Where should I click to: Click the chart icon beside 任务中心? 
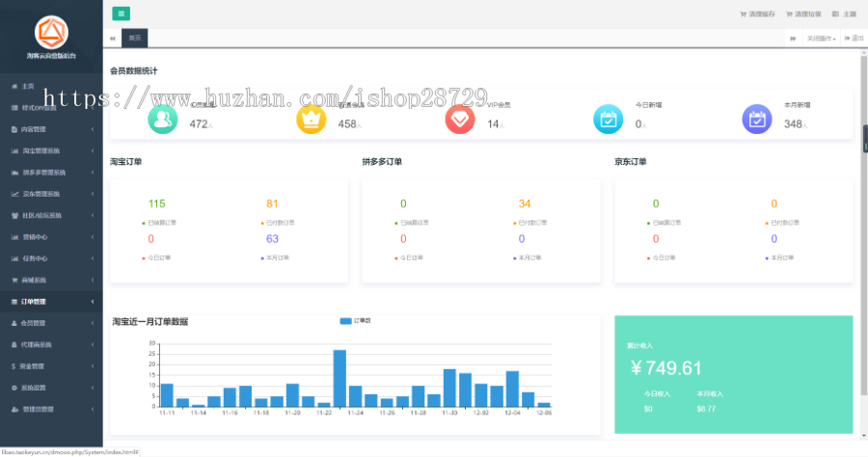tap(14, 259)
